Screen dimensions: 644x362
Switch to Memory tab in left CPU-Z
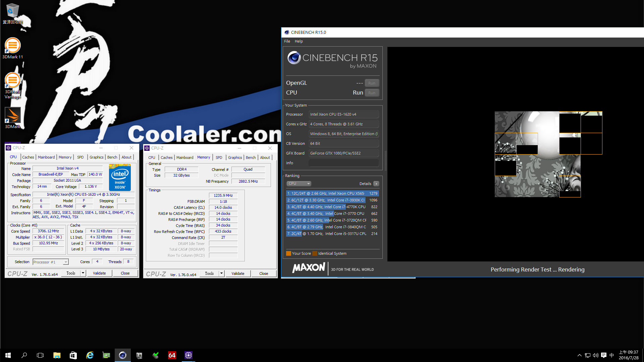click(65, 157)
